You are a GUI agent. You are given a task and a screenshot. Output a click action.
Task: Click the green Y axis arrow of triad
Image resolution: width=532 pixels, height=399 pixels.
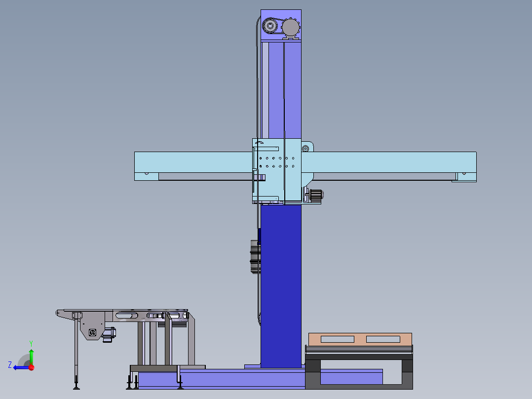pos(31,356)
